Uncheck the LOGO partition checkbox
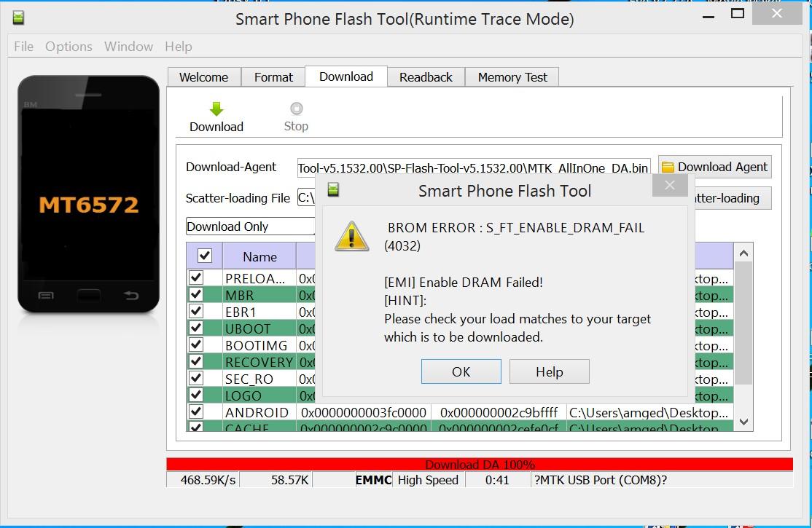This screenshot has width=812, height=528. [196, 395]
